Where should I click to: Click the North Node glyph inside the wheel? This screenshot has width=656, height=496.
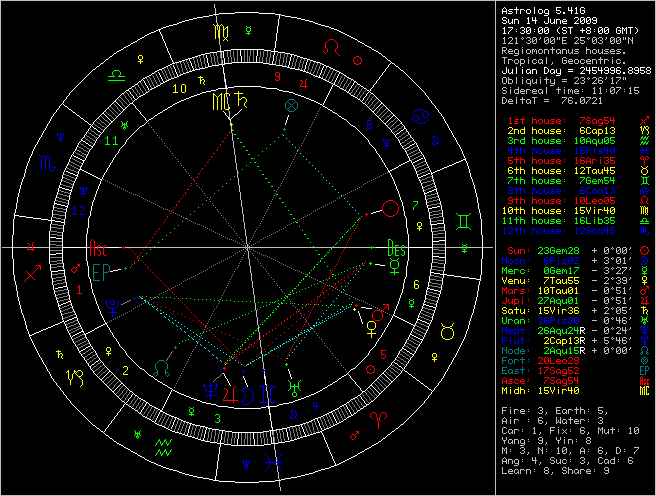pyautogui.click(x=163, y=367)
